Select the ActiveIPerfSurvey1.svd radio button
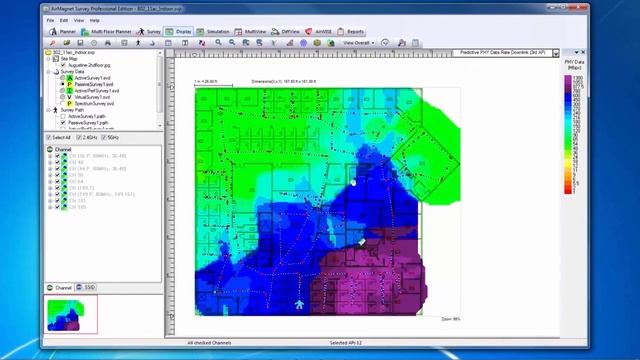 [x=62, y=91]
